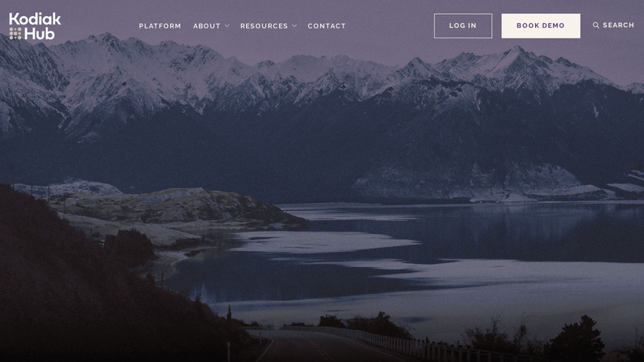Screen dimensions: 644x362
Task: Expand the chevron beside About
Action: point(227,26)
